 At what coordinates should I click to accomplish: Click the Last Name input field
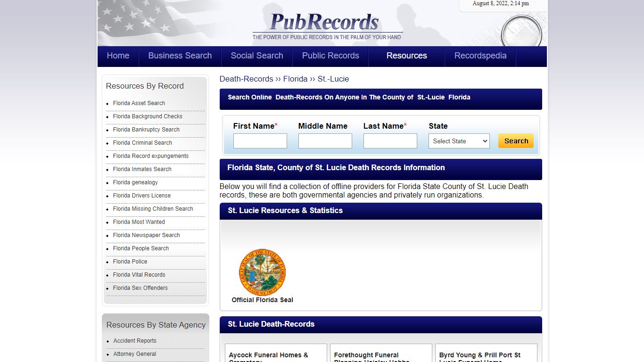tap(390, 141)
